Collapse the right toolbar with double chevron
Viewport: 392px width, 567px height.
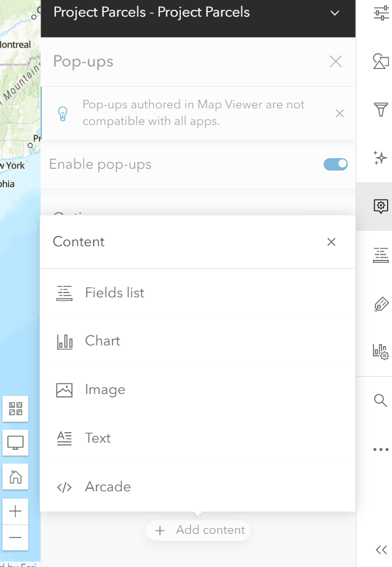[381, 550]
